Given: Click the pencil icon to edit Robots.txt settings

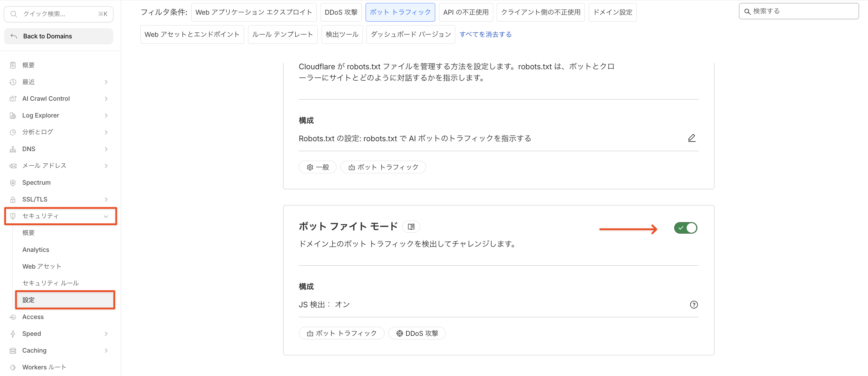Looking at the screenshot, I should click(x=692, y=138).
